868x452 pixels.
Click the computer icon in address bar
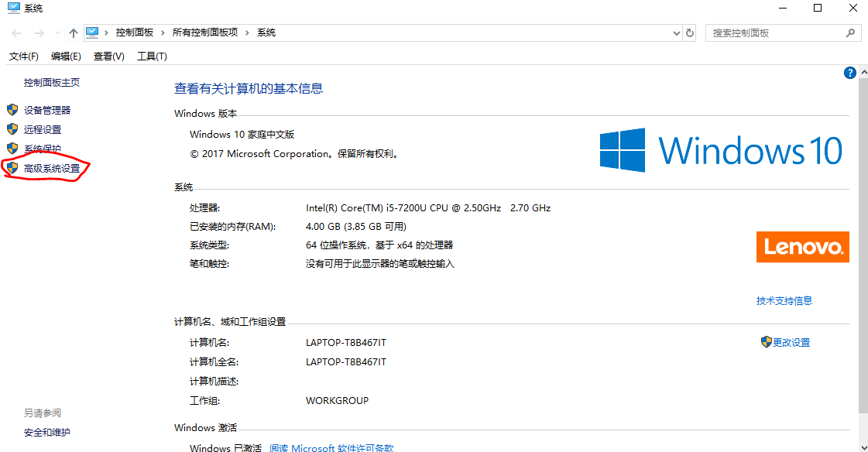point(92,33)
